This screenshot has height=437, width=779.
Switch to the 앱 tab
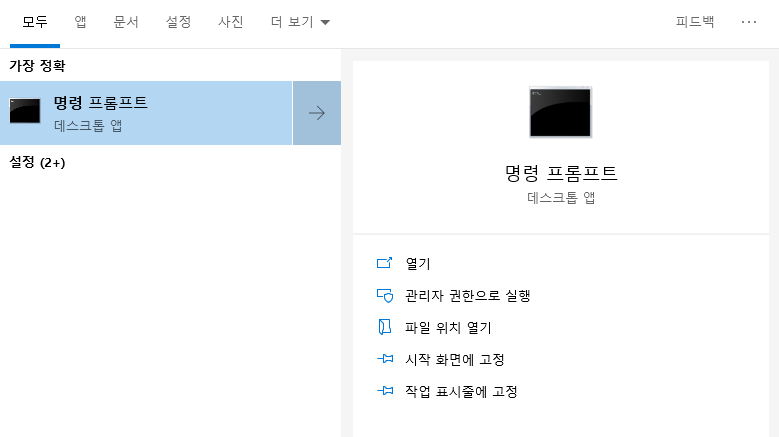(80, 22)
